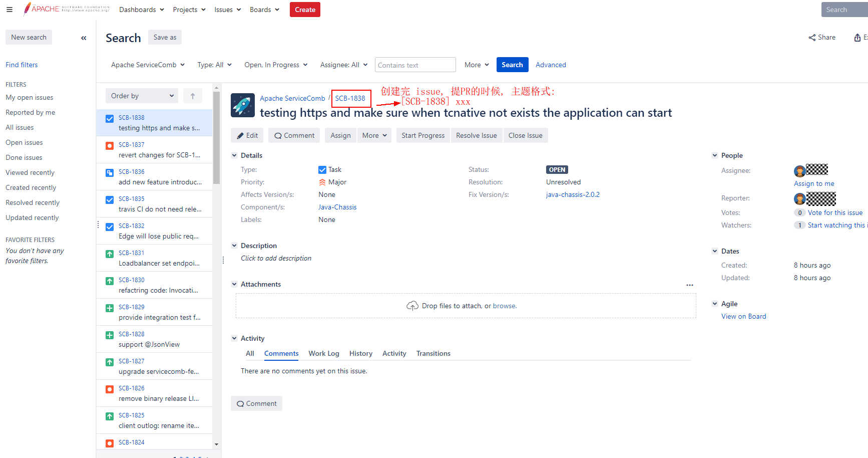
Task: Click the bug icon of SCB-1837
Action: [110, 146]
